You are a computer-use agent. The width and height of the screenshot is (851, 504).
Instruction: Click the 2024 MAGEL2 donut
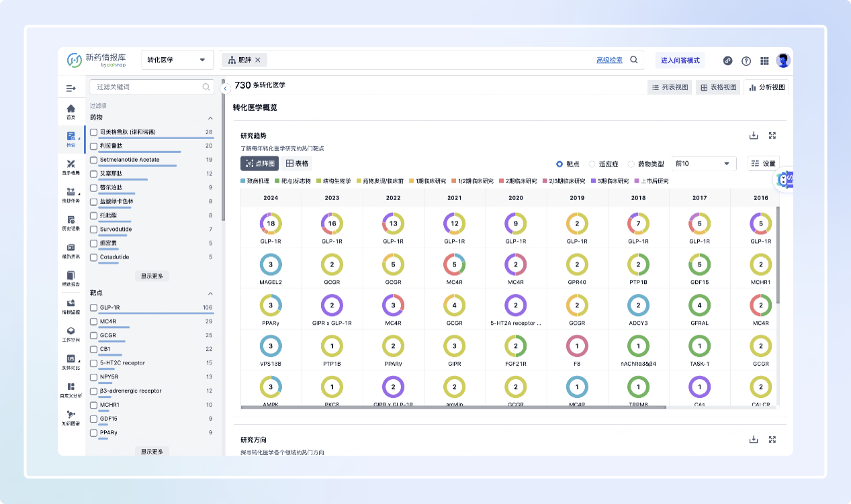[271, 264]
